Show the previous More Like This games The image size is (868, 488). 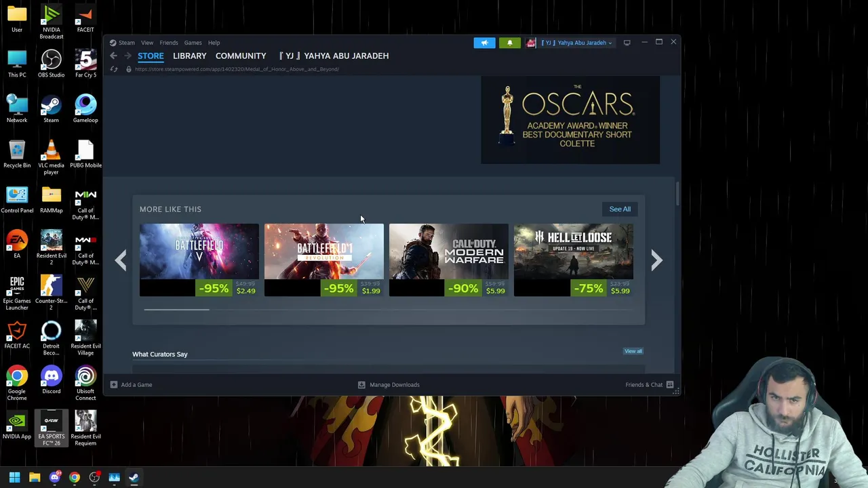pyautogui.click(x=121, y=260)
